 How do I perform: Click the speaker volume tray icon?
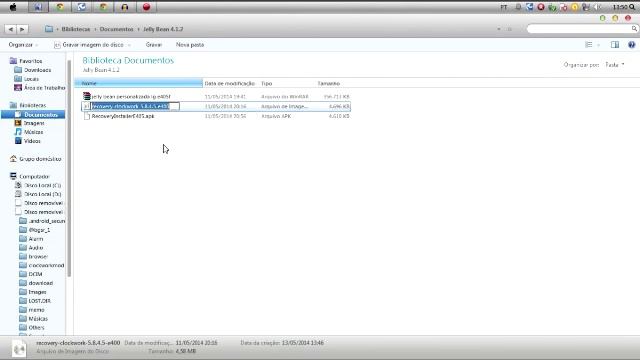tap(598, 7)
